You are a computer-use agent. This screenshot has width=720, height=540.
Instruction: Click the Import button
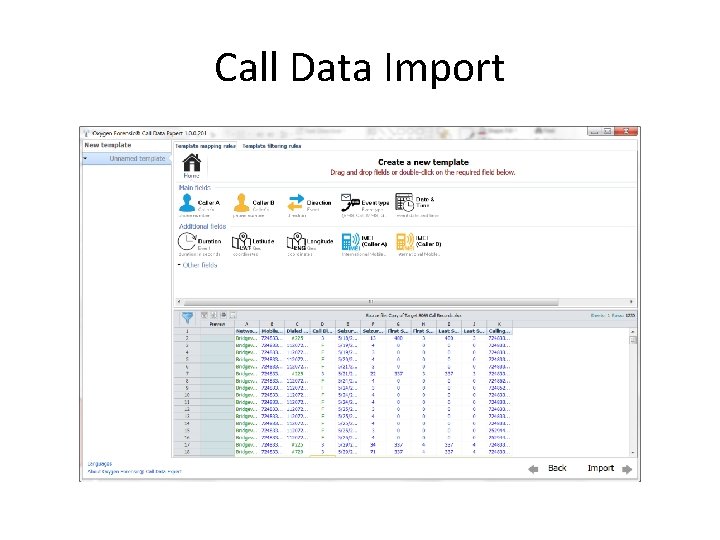click(x=601, y=468)
